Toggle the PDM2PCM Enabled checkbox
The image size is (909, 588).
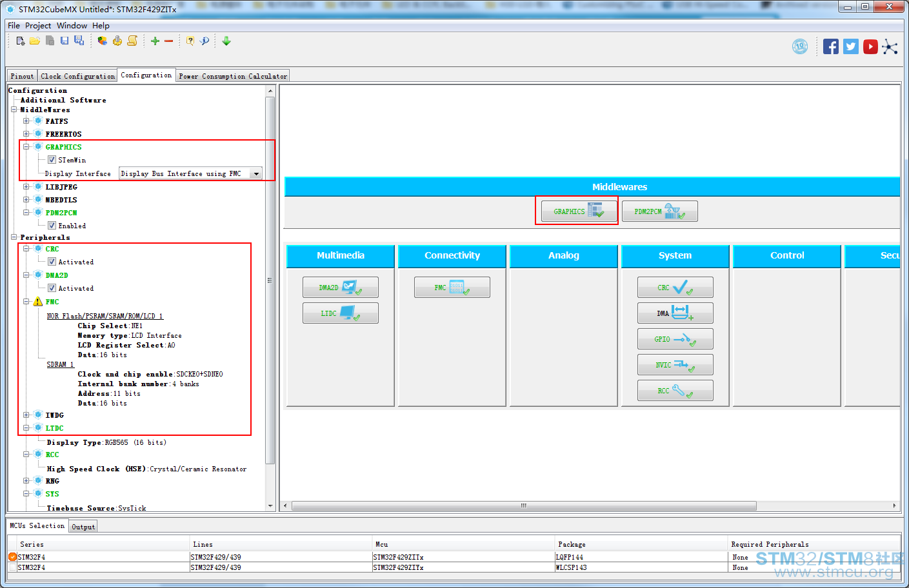pyautogui.click(x=52, y=226)
